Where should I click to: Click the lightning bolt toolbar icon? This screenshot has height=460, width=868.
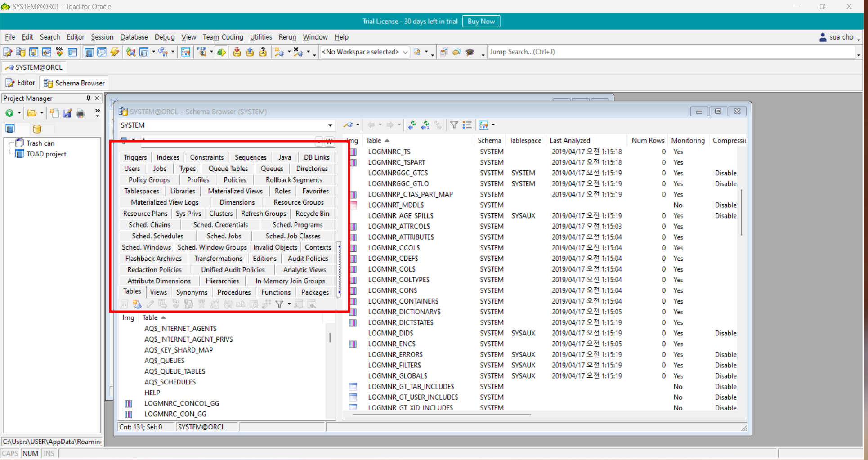pos(115,52)
